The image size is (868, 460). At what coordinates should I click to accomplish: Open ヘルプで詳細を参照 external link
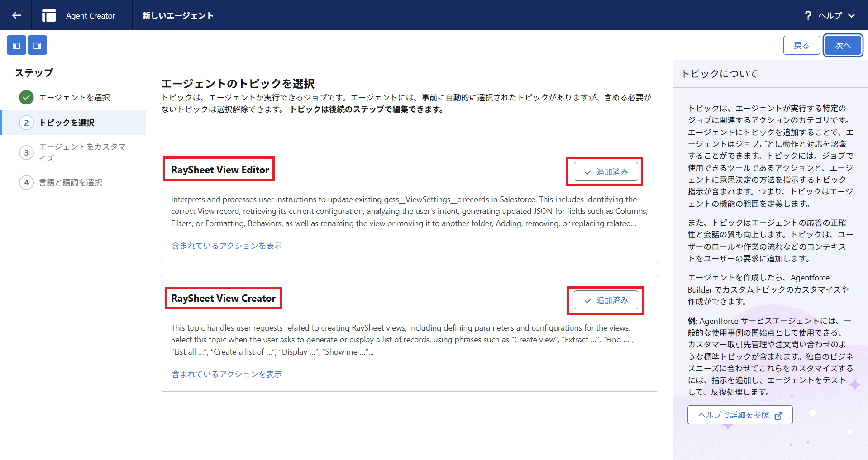pos(739,415)
